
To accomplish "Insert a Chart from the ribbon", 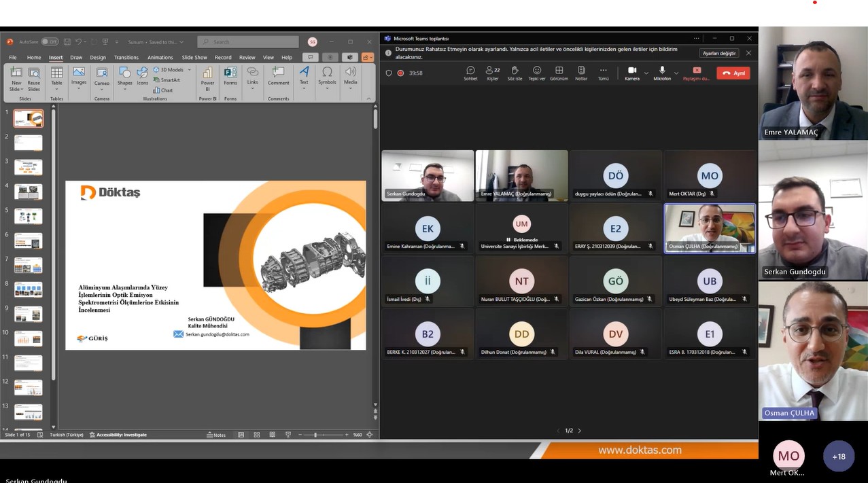I will pyautogui.click(x=163, y=90).
